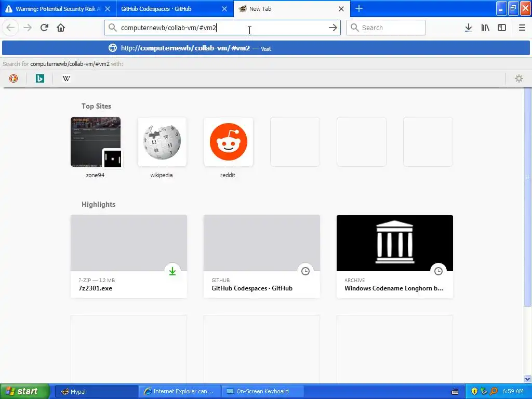Viewport: 532px width, 399px height.
Task: Click the page vertical scrollbar thumb
Action: (x=528, y=197)
